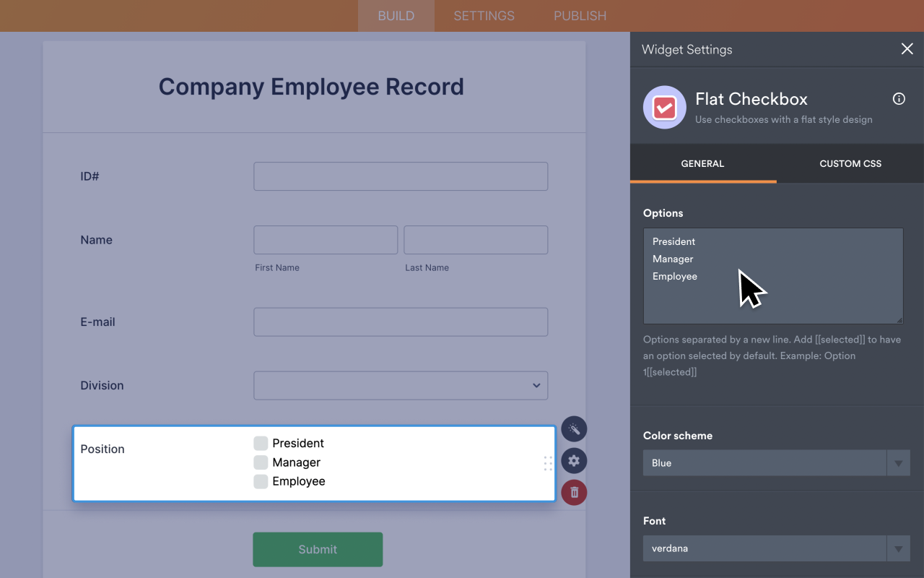Close Widget Settings with the X icon

[x=907, y=48]
